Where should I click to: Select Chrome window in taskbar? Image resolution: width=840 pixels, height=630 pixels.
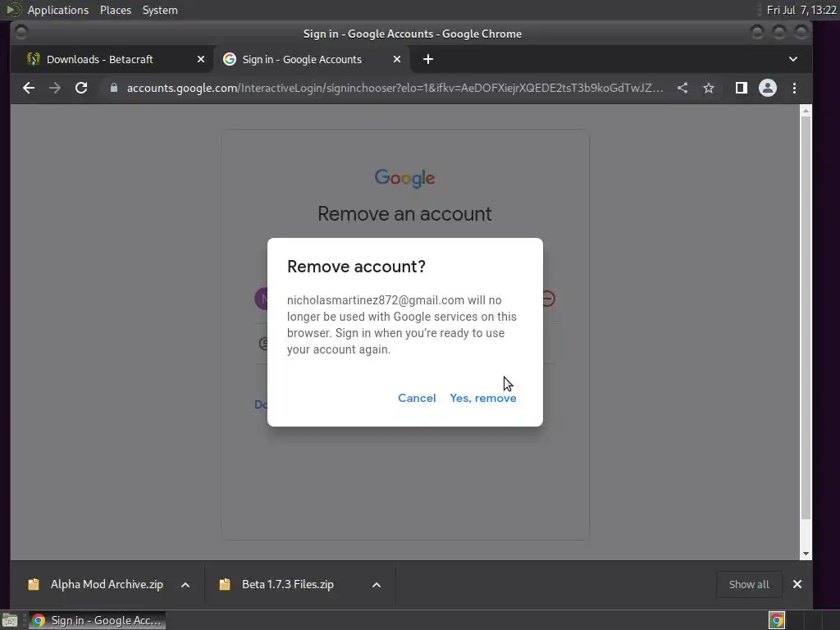point(97,620)
